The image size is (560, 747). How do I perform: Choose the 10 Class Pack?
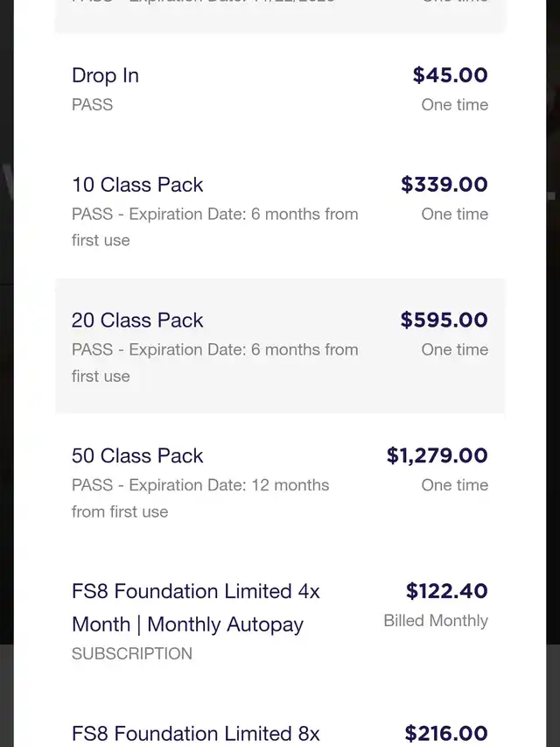pos(137,185)
